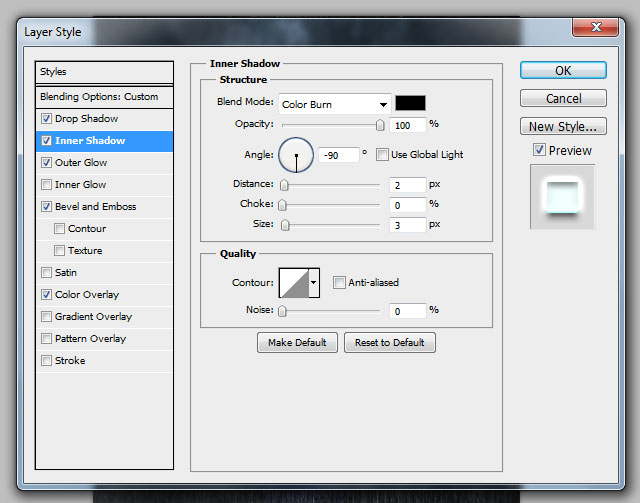Check Use Global Light option
The image size is (640, 503).
[x=382, y=155]
